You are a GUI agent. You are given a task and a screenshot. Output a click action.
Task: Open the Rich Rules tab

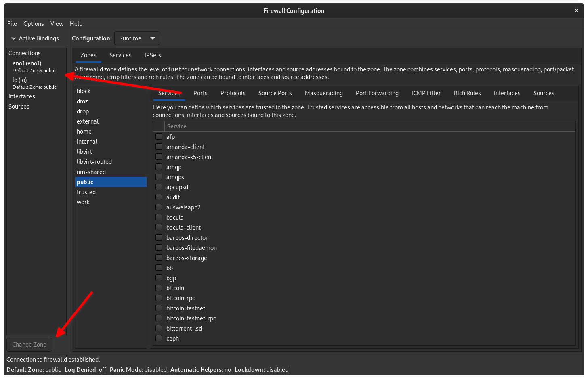point(467,93)
